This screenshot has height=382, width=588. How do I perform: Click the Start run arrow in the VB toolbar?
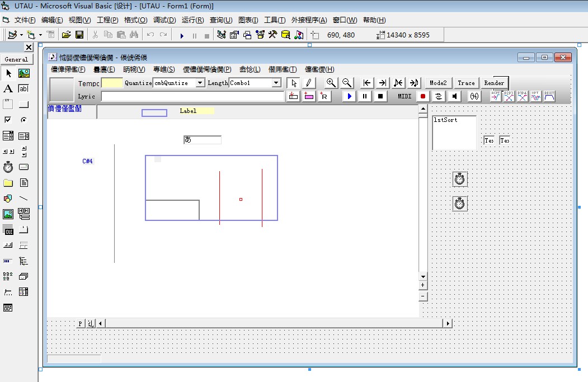coord(182,36)
